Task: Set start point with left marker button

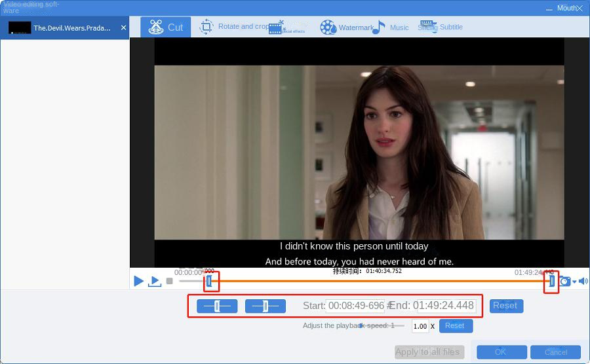Action: [217, 306]
